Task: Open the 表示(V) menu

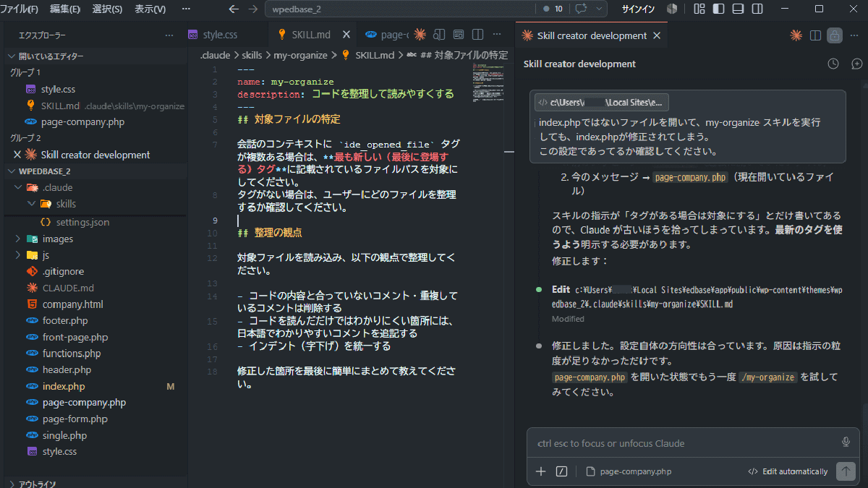Action: (x=150, y=9)
